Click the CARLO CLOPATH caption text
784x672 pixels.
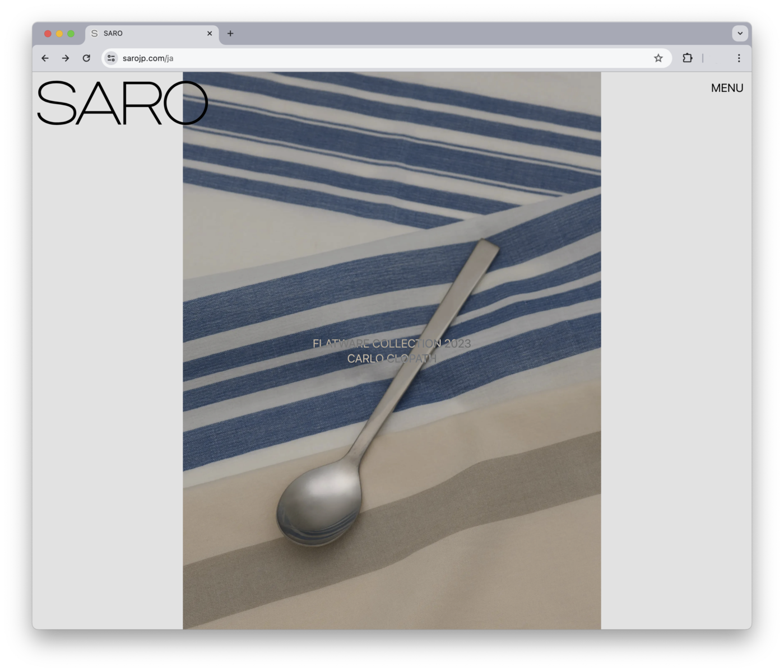[391, 358]
